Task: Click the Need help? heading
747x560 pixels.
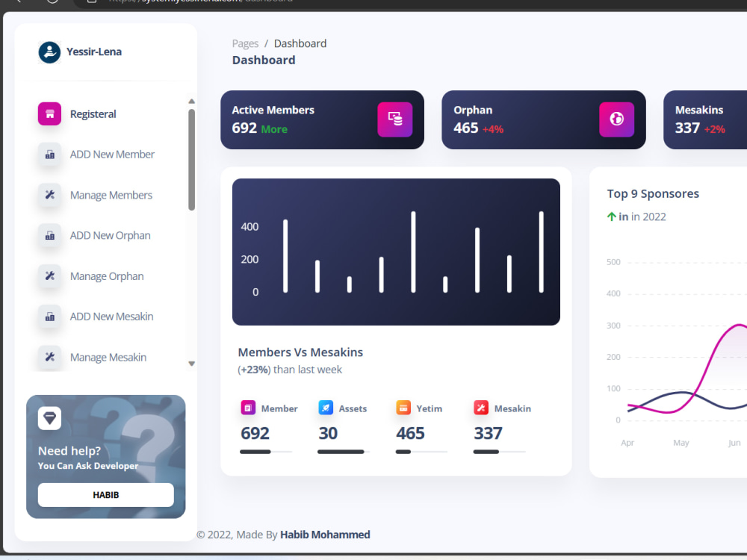Action: [69, 450]
